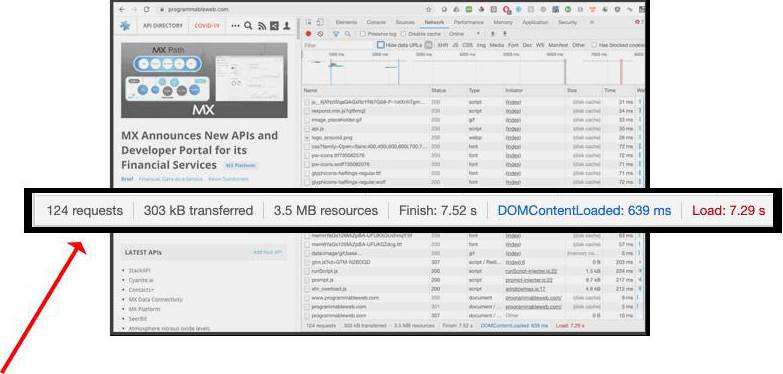Switch to the Elements tab
This screenshot has width=783, height=374.
point(346,22)
